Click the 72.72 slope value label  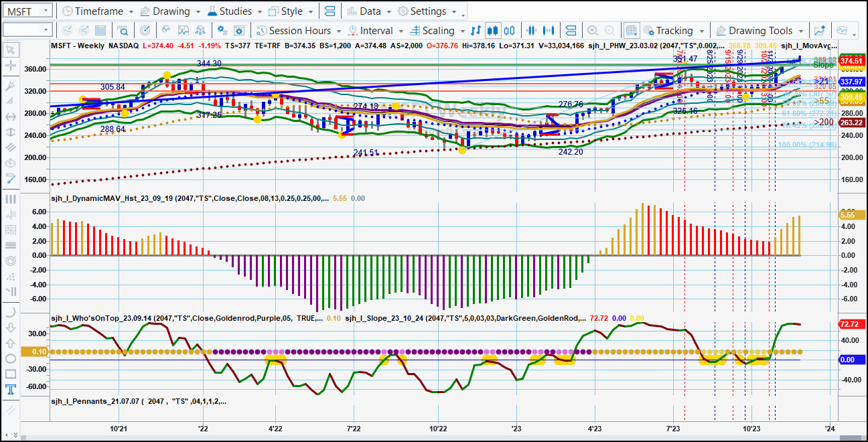(851, 324)
